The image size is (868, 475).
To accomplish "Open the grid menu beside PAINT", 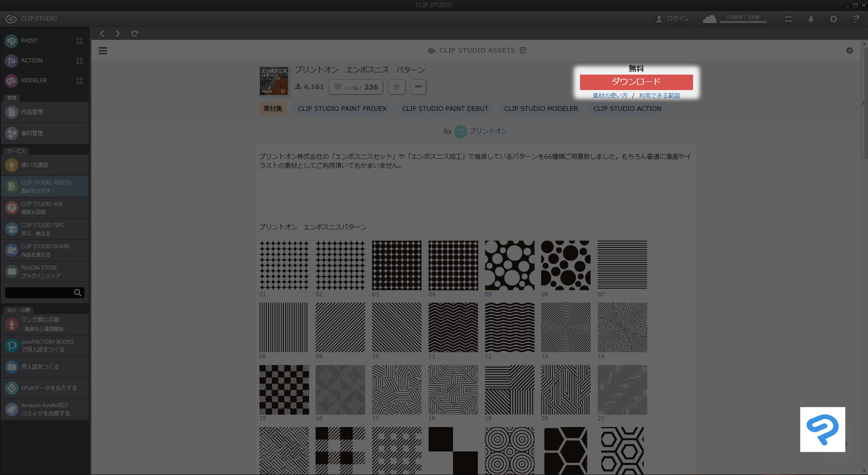I will (x=80, y=41).
